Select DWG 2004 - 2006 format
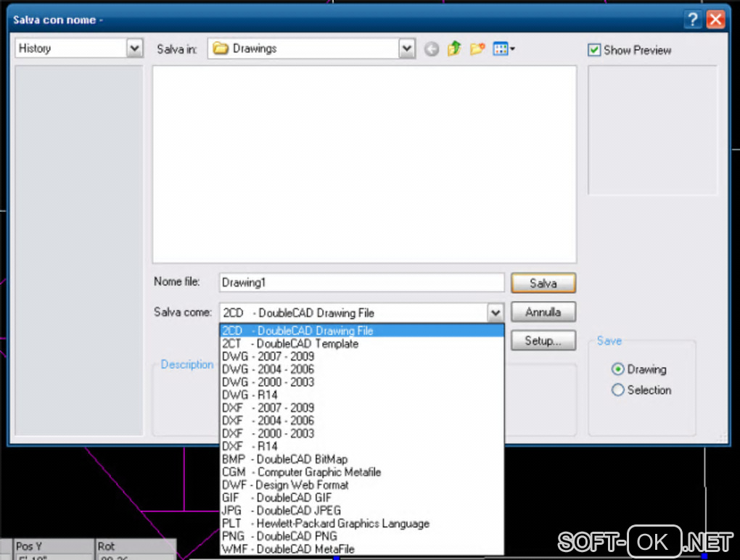The image size is (740, 560). 362,369
